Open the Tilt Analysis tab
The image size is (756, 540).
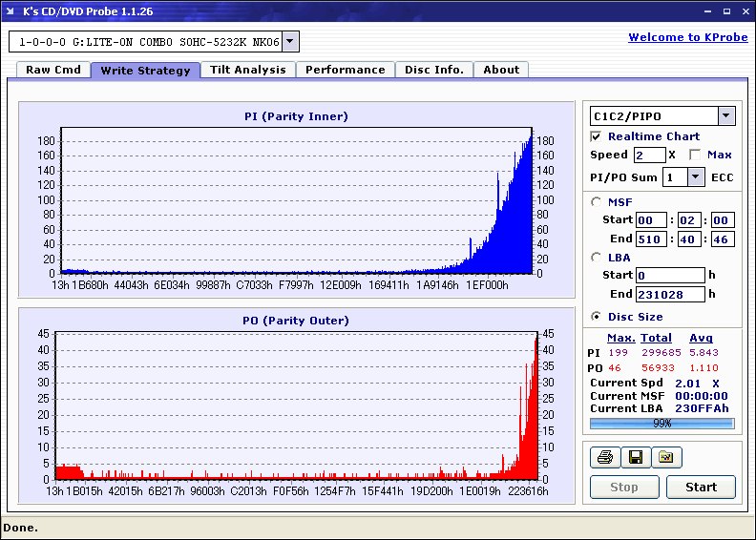(248, 70)
